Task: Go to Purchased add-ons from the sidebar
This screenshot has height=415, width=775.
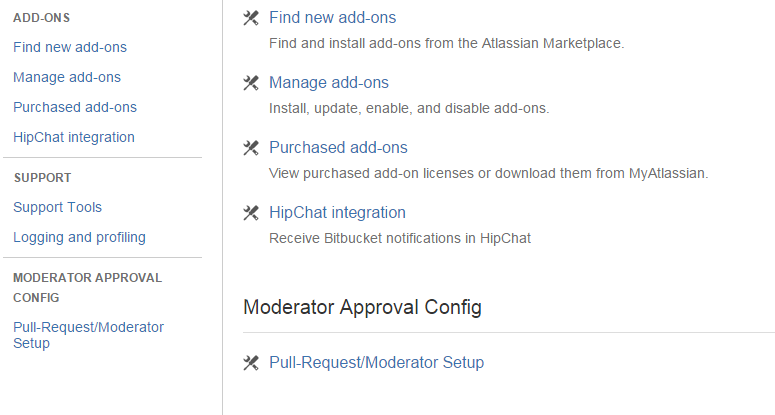Action: pyautogui.click(x=75, y=107)
